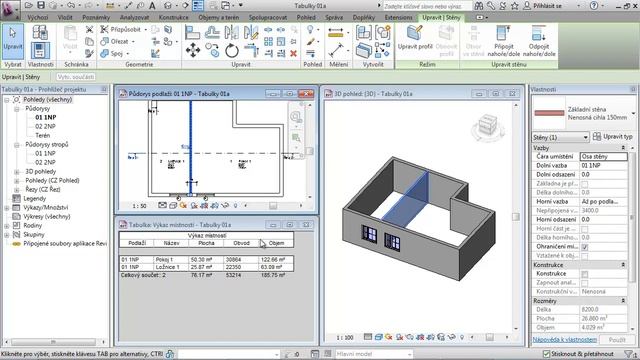Viewport: 640px width, 360px height.
Task: Click the Rotate tool icon
Action: coord(231,51)
